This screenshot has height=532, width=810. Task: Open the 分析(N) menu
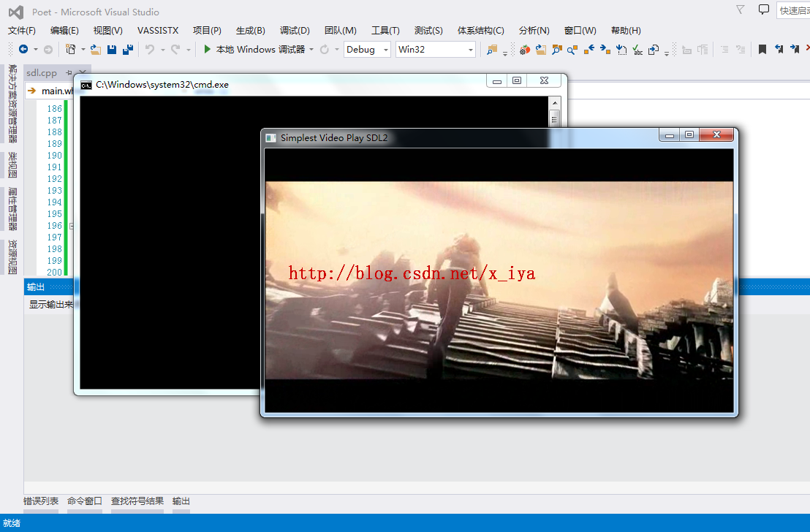tap(534, 31)
